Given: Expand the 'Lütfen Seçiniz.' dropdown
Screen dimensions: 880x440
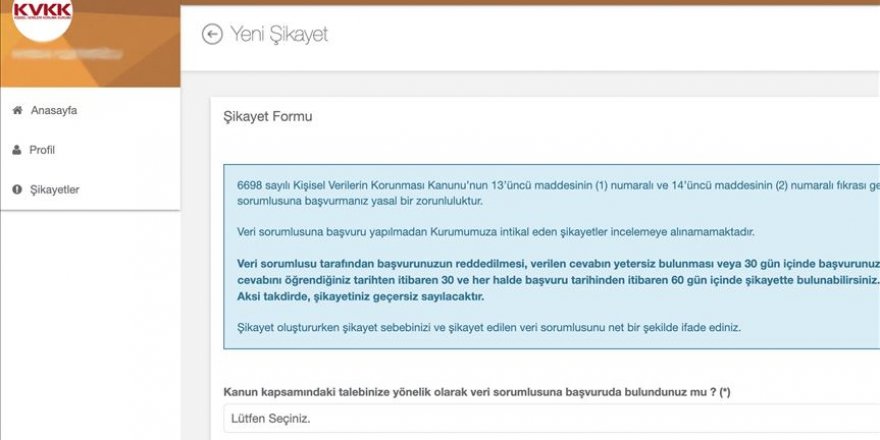Looking at the screenshot, I should [x=550, y=418].
